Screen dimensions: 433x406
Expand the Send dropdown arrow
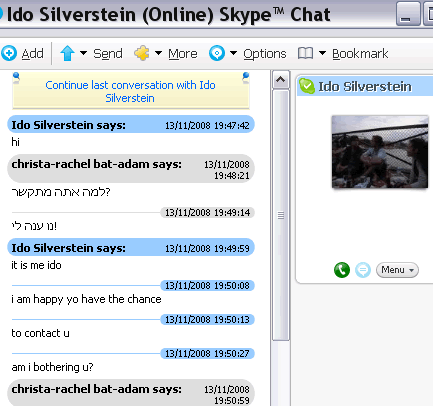[83, 53]
